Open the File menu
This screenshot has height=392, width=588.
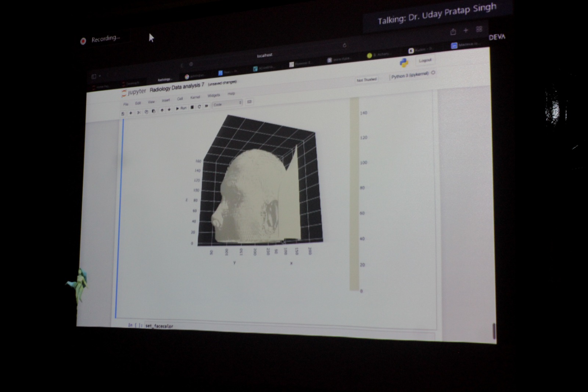tap(126, 104)
